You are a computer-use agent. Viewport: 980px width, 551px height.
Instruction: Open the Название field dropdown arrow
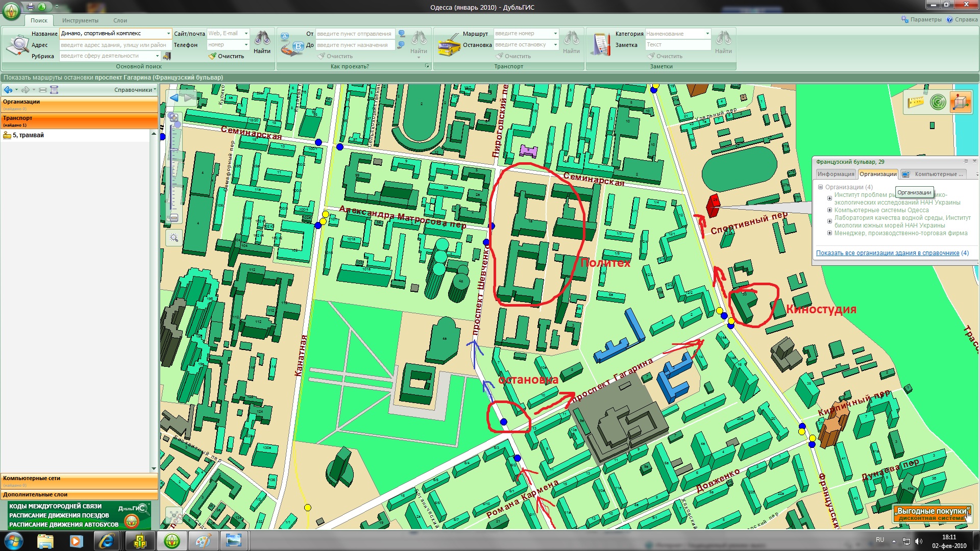168,34
